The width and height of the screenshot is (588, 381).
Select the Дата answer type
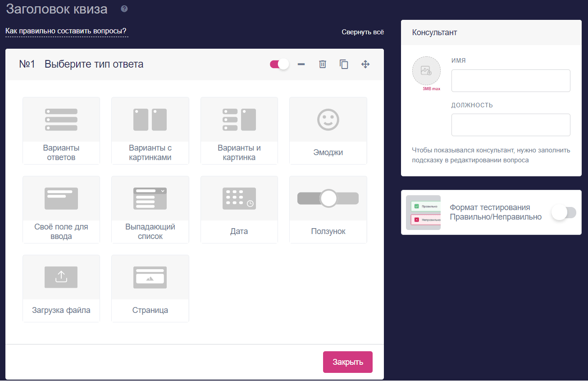coord(239,210)
